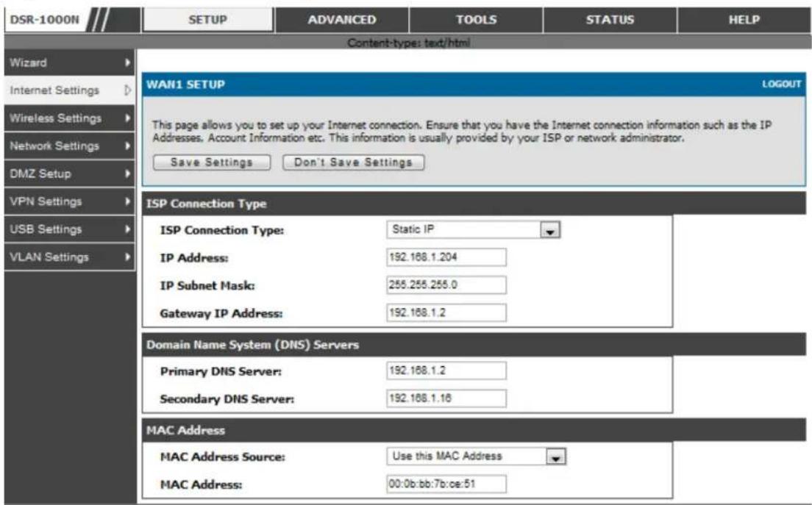Expand arrow next to Wireless Settings

coord(127,118)
